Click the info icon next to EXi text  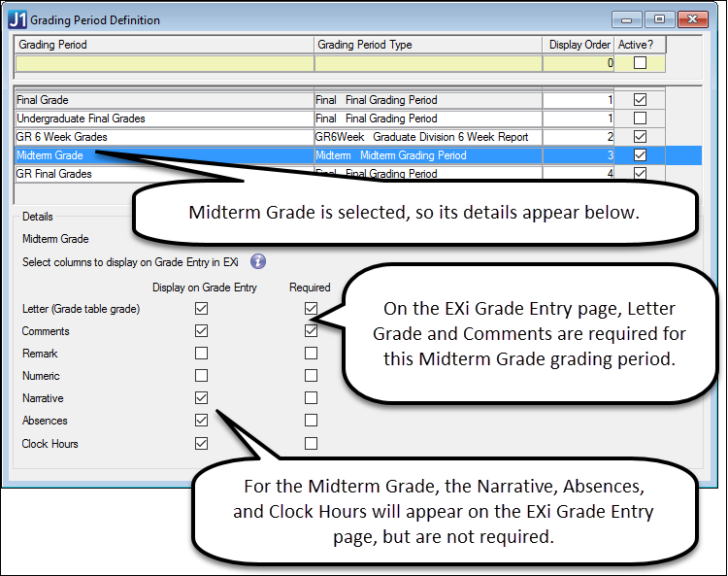(258, 261)
